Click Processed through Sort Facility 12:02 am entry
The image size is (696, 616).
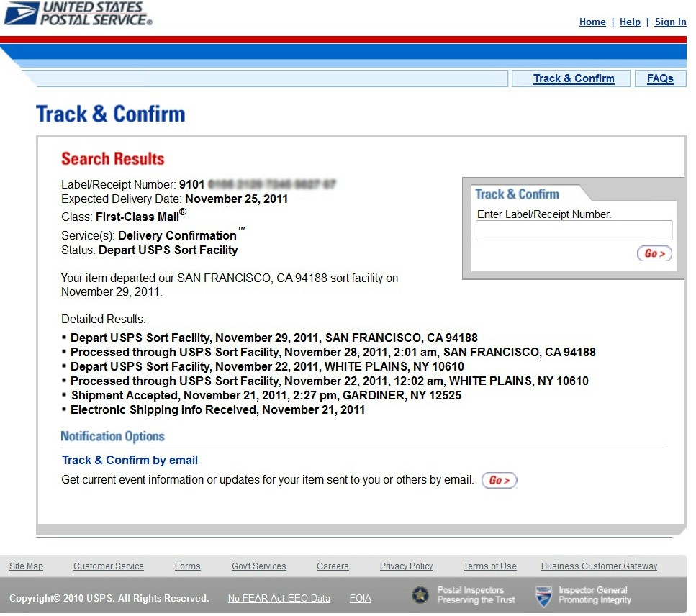tap(330, 381)
